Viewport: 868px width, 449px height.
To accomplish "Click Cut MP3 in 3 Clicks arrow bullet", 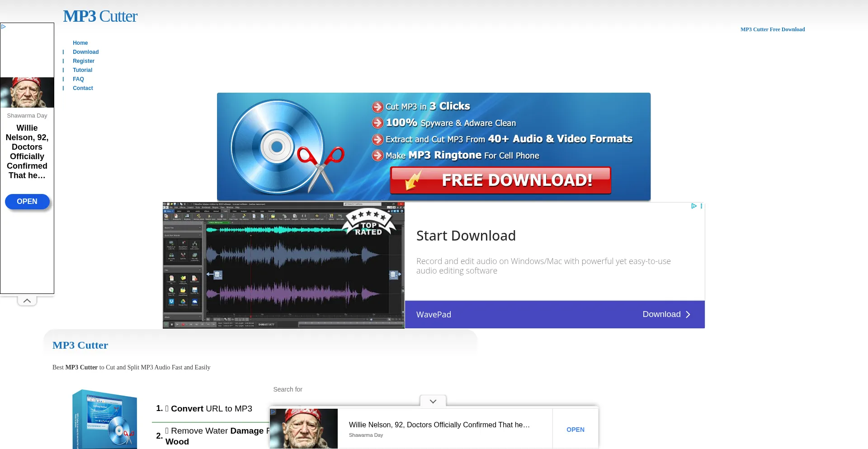I will [x=377, y=107].
